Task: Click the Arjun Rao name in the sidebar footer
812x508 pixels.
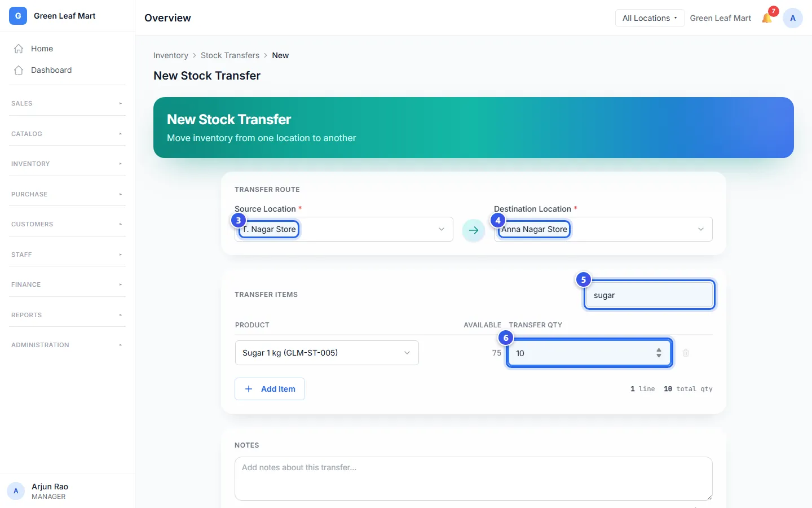Action: pyautogui.click(x=50, y=487)
